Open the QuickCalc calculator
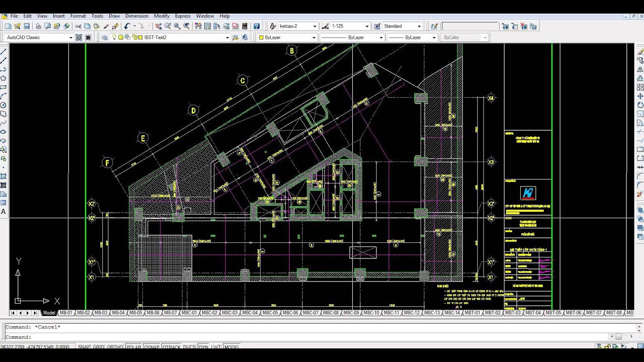 click(245, 26)
